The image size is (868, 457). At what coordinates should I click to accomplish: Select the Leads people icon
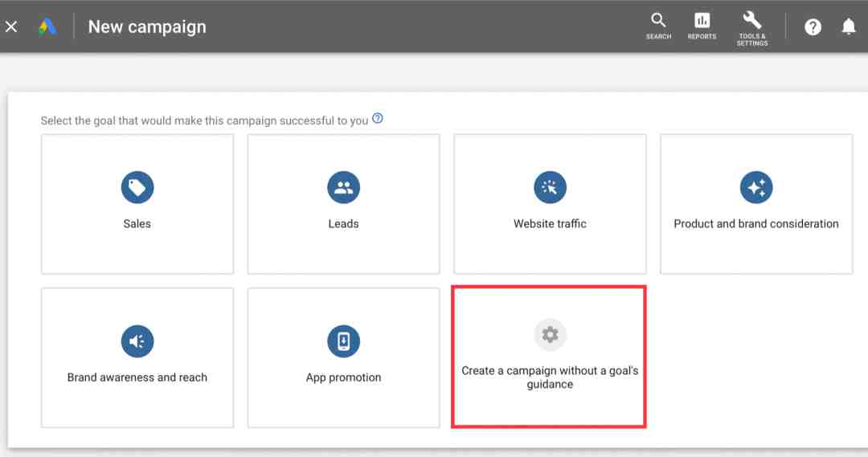(344, 188)
